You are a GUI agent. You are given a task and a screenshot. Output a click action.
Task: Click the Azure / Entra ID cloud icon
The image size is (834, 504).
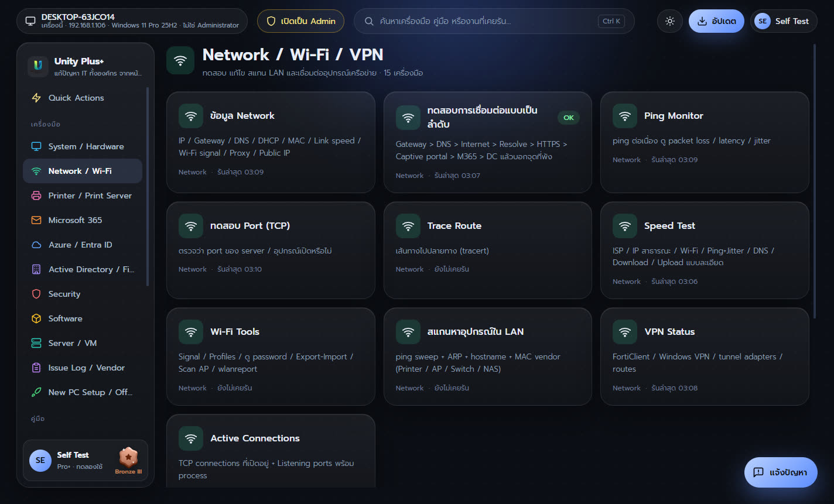[36, 245]
